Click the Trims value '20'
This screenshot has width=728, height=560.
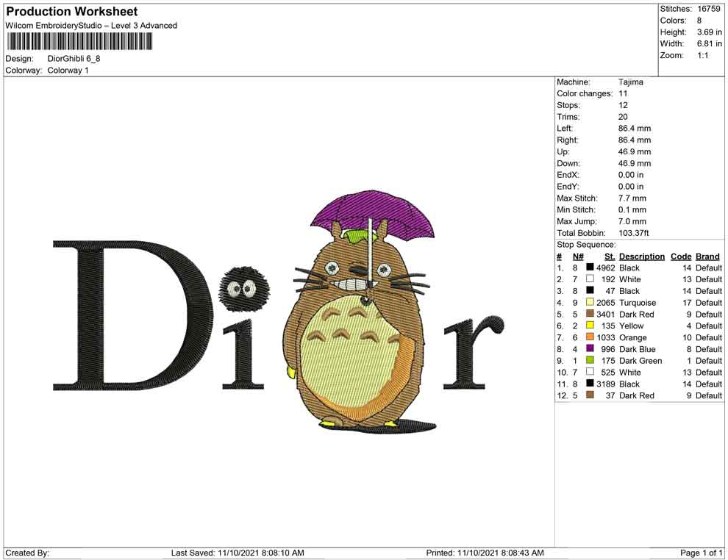click(623, 117)
